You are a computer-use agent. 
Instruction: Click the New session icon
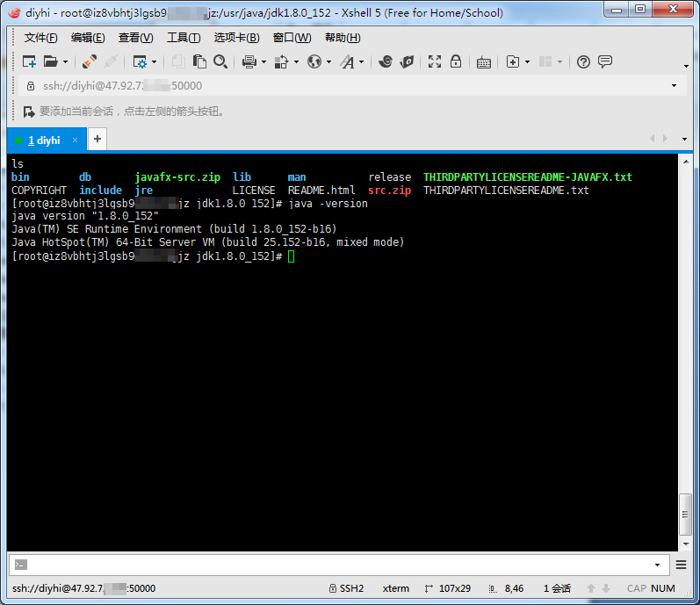pyautogui.click(x=29, y=61)
